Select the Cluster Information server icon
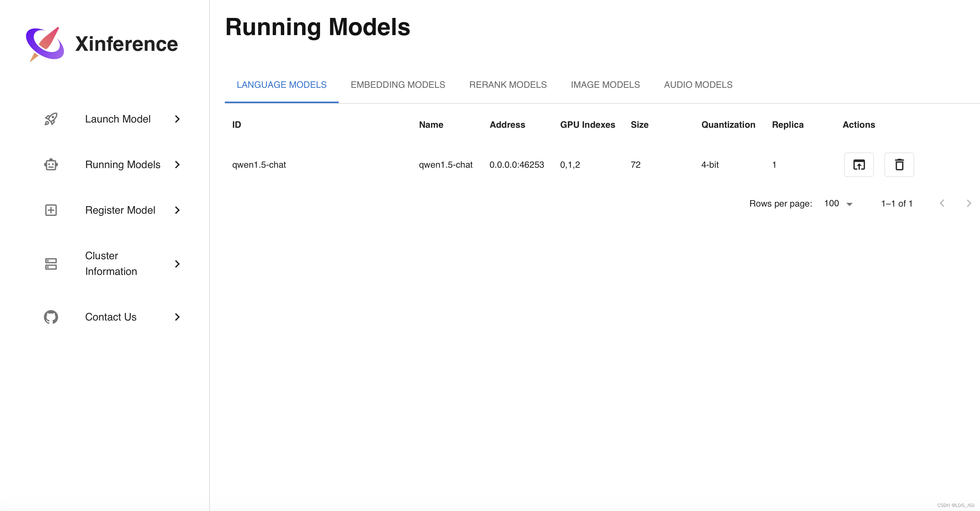Viewport: 980px width, 511px height. coord(50,263)
